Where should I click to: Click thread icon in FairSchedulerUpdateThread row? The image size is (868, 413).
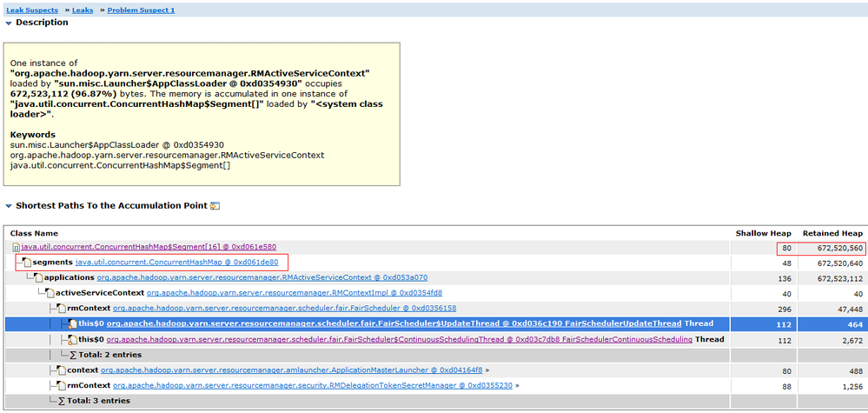72,323
